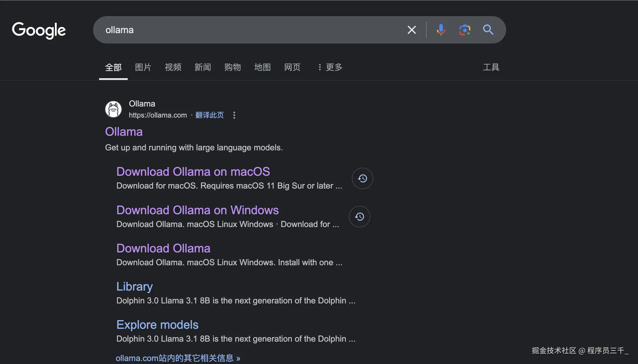Open the 工具 search tools menu
The height and width of the screenshot is (364, 638).
pos(491,67)
